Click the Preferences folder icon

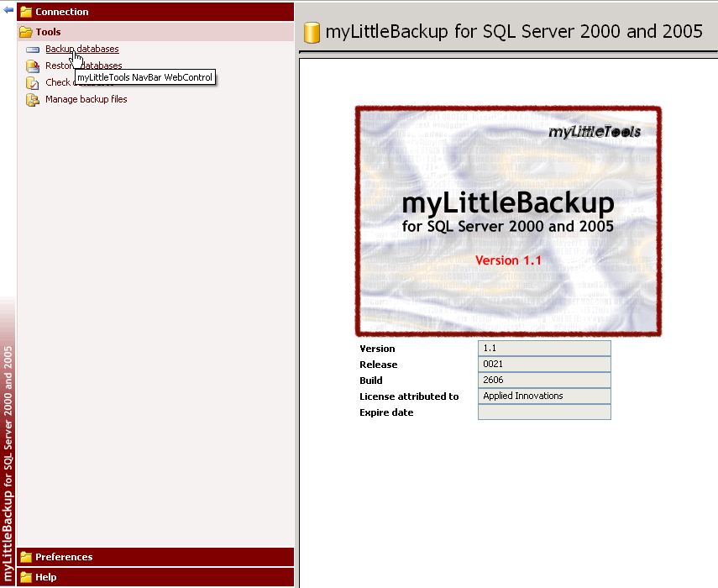click(x=26, y=557)
